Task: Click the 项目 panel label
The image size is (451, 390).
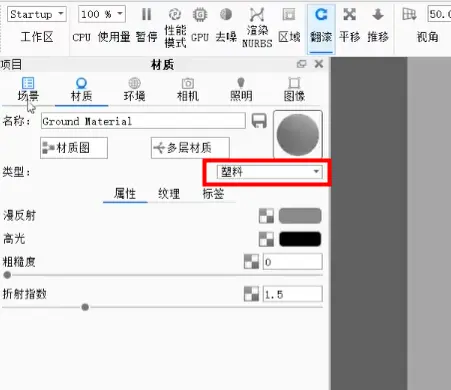Action: point(11,64)
